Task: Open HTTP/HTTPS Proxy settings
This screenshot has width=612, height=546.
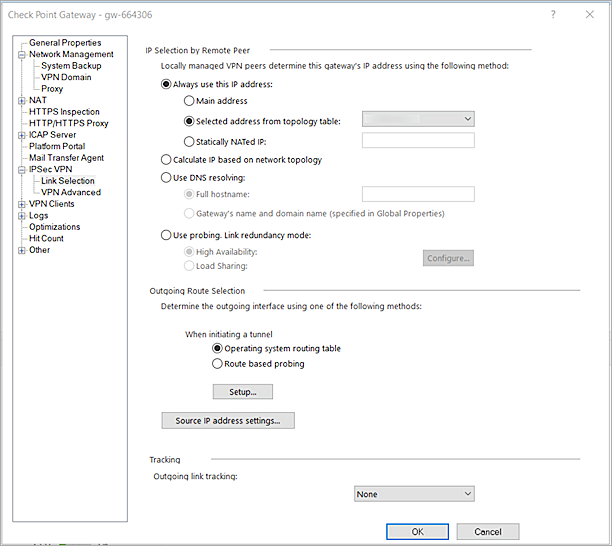Action: point(69,123)
